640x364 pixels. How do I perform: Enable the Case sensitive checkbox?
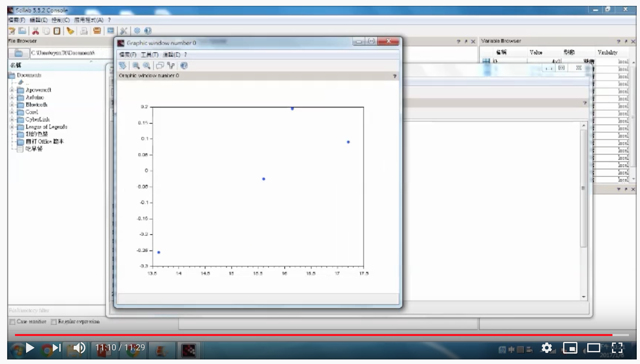[12, 322]
